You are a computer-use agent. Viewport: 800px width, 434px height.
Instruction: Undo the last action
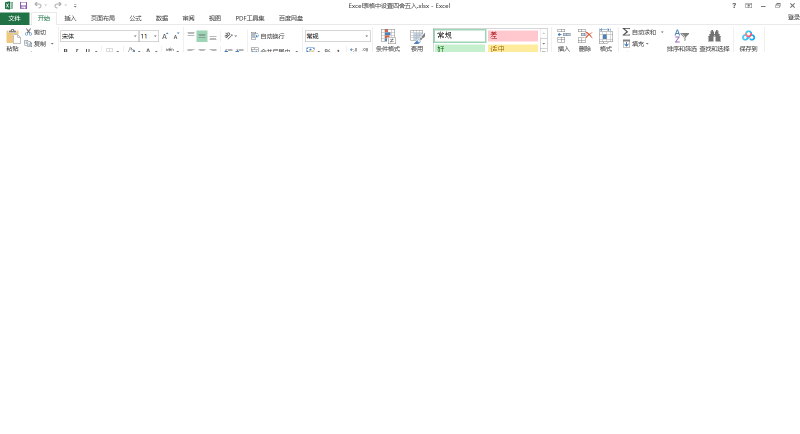tap(38, 6)
